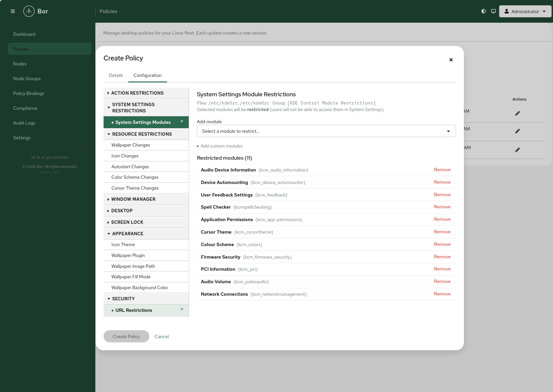The height and width of the screenshot is (392, 553).
Task: Open Audit Logs page
Action: pos(50,123)
